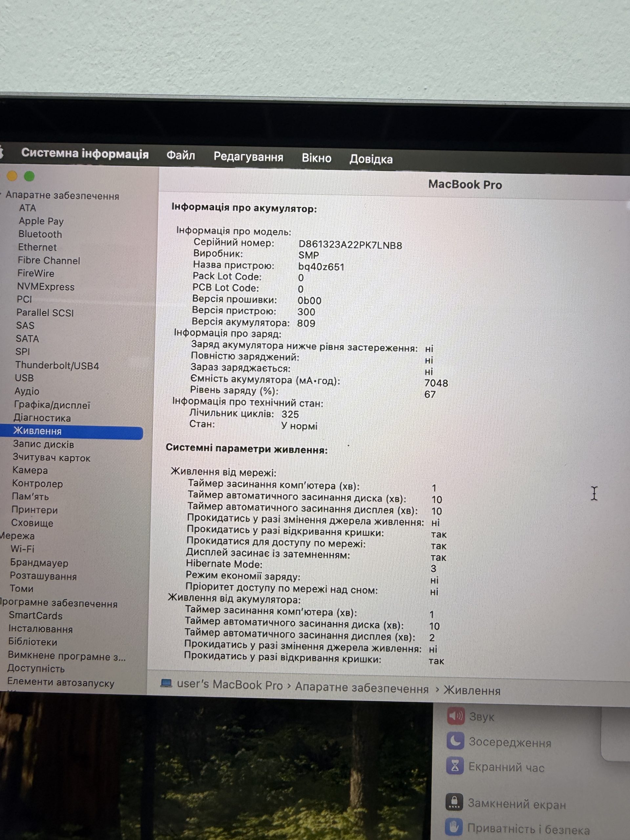Open Зосередження in System Settings window

click(x=499, y=741)
